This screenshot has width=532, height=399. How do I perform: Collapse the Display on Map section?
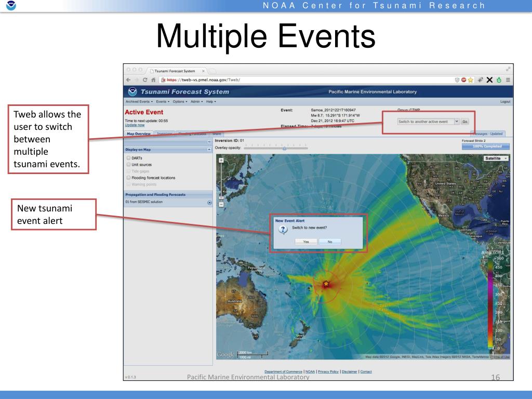click(209, 149)
